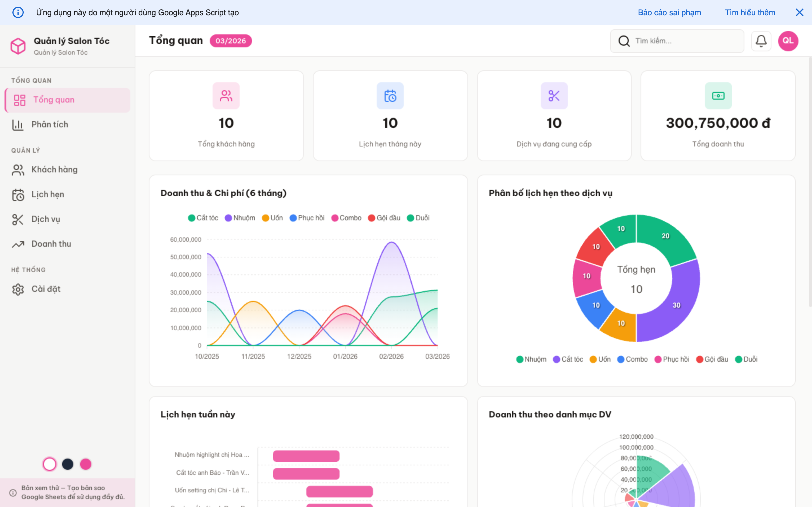Screen dimensions: 812x507
Task: Click the Salon Tóc cube logo
Action: [18, 46]
